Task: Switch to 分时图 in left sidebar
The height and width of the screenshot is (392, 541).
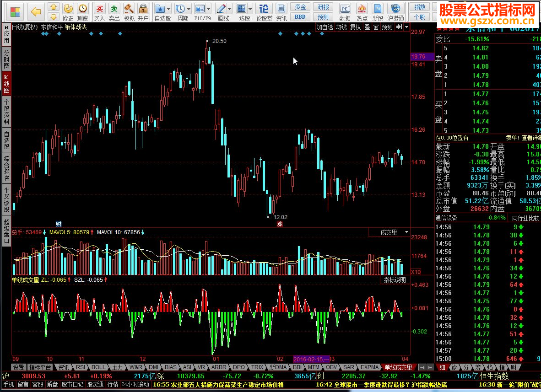Action: [6, 59]
